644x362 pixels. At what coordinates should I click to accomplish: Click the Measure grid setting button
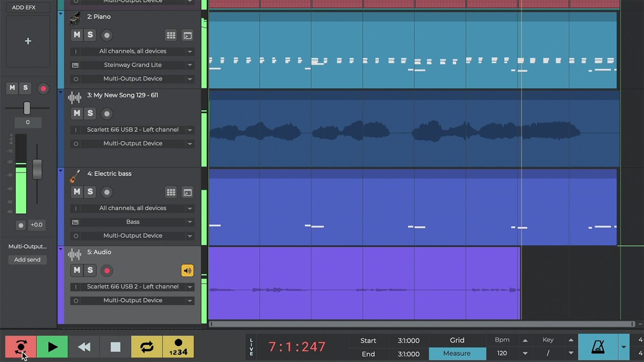(x=457, y=353)
